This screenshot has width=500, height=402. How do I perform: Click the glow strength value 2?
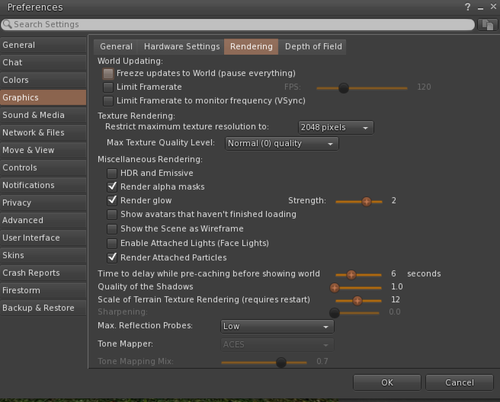(x=394, y=201)
